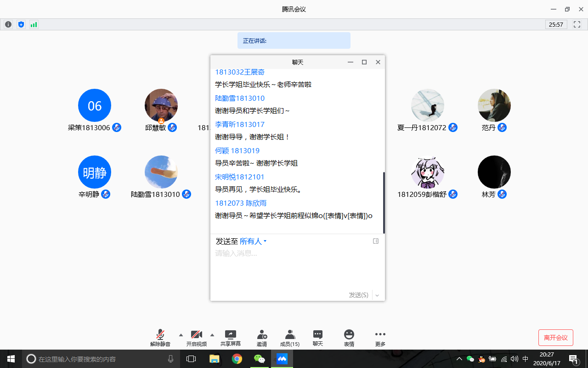The image size is (588, 368).
Task: Open WeChat from taskbar
Action: click(x=260, y=359)
